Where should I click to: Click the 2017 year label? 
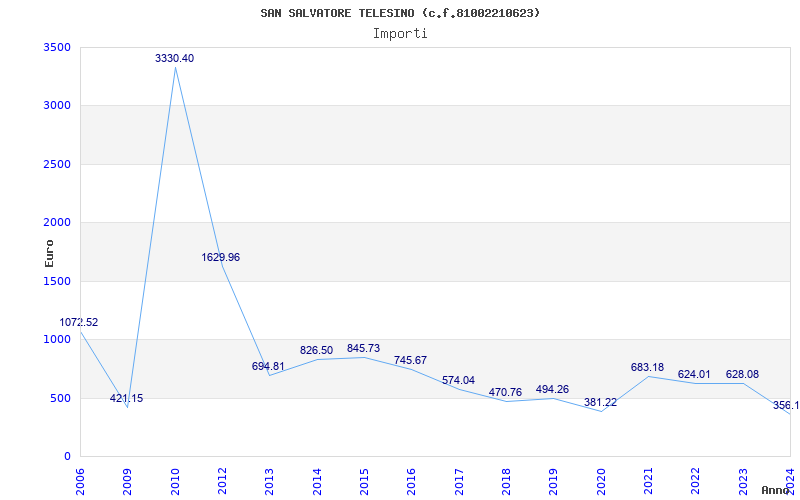tap(459, 482)
